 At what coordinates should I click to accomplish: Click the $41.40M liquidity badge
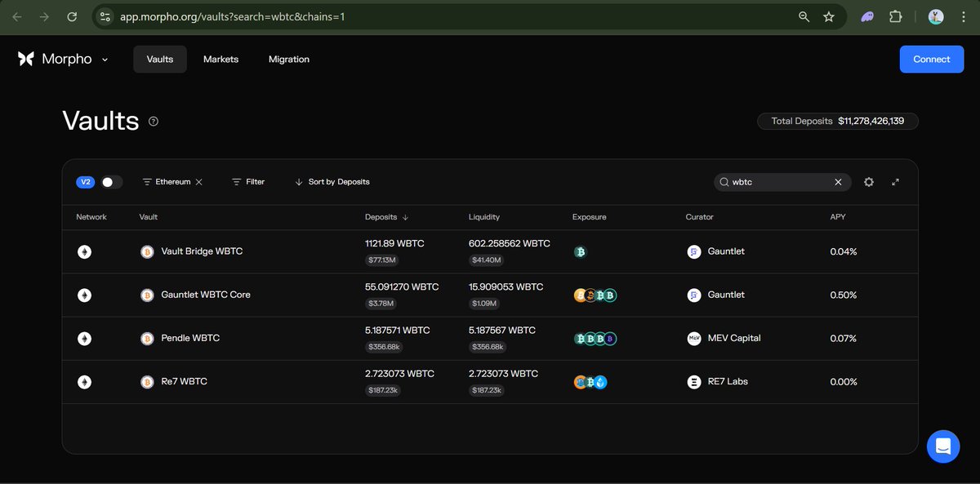(486, 260)
